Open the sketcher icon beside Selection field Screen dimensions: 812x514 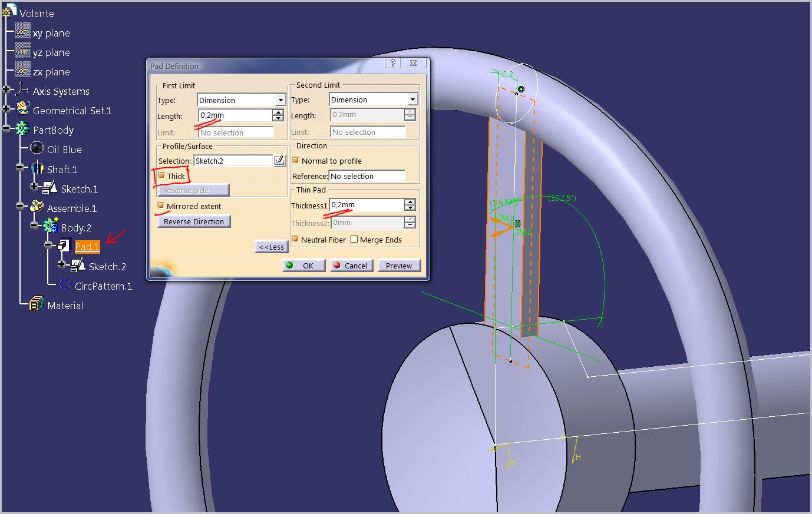[x=280, y=160]
